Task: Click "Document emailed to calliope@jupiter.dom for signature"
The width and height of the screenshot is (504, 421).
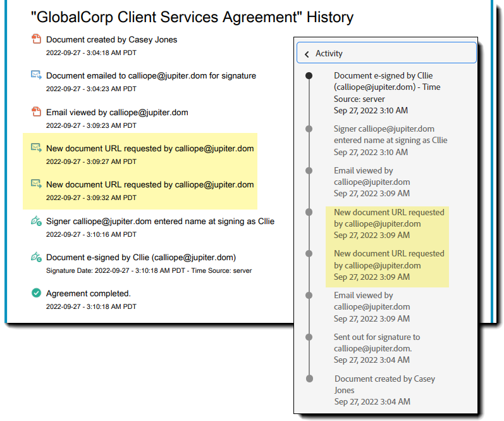Action: (151, 75)
